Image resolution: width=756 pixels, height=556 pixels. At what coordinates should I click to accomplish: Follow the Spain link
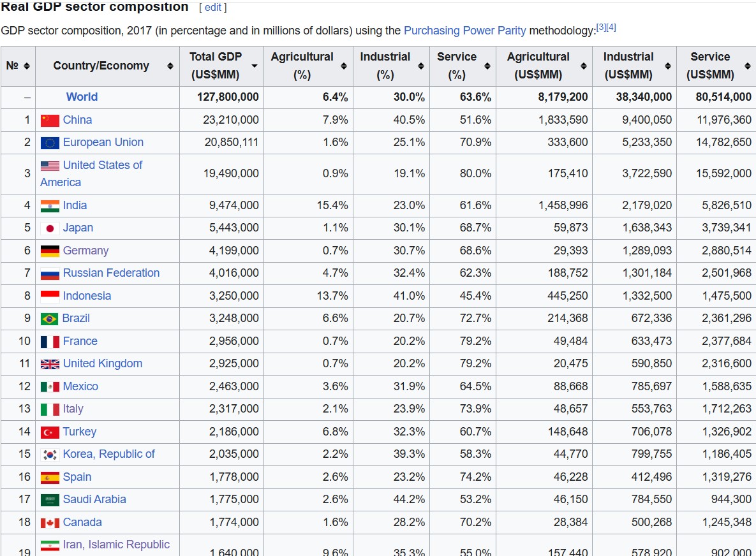(77, 477)
